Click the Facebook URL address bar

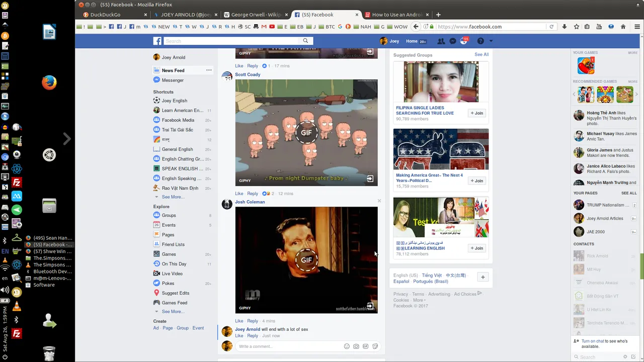point(491,27)
